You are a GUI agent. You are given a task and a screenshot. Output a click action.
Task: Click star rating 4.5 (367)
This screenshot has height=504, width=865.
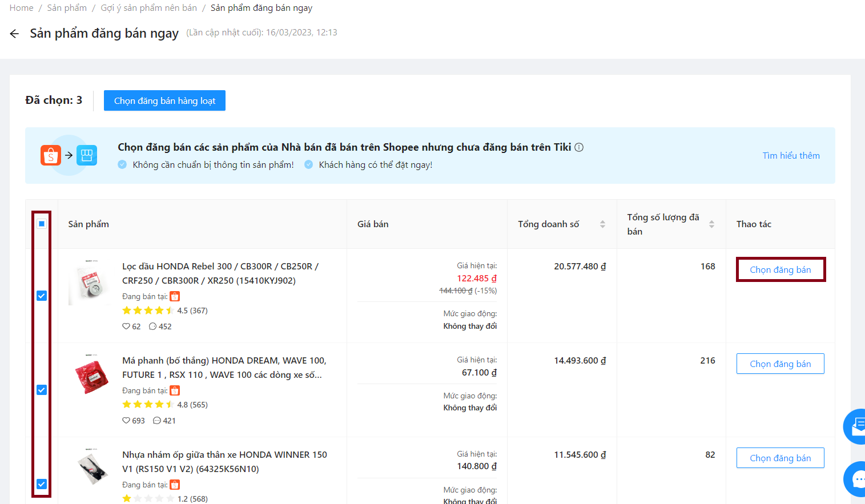165,311
